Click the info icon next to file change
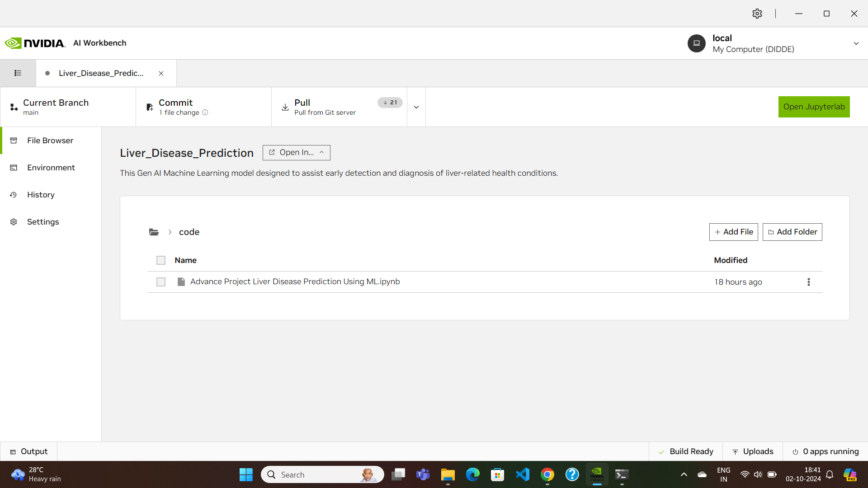The image size is (868, 488). (205, 113)
